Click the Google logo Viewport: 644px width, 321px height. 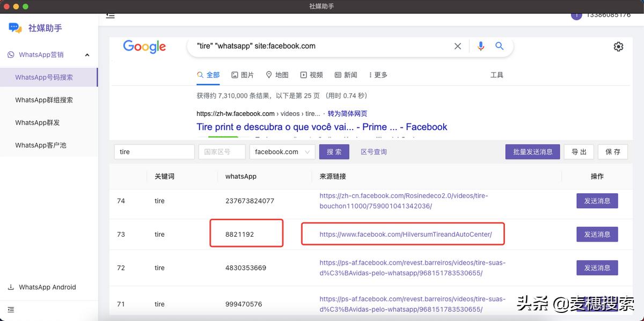[x=144, y=47]
